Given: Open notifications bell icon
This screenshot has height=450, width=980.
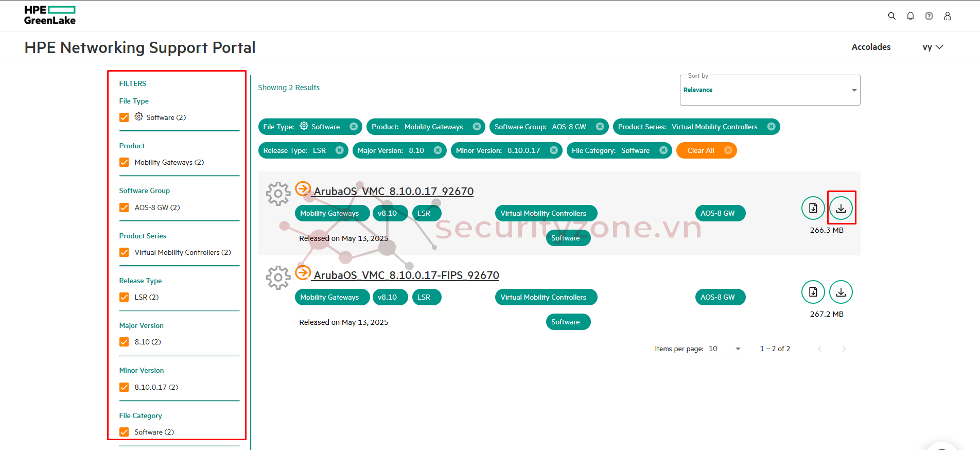Looking at the screenshot, I should (911, 16).
